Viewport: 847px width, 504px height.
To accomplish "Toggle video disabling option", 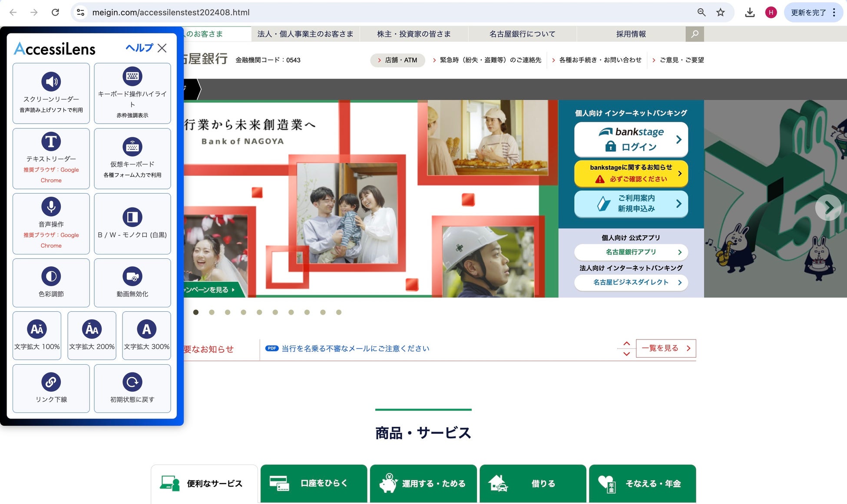I will point(132,283).
